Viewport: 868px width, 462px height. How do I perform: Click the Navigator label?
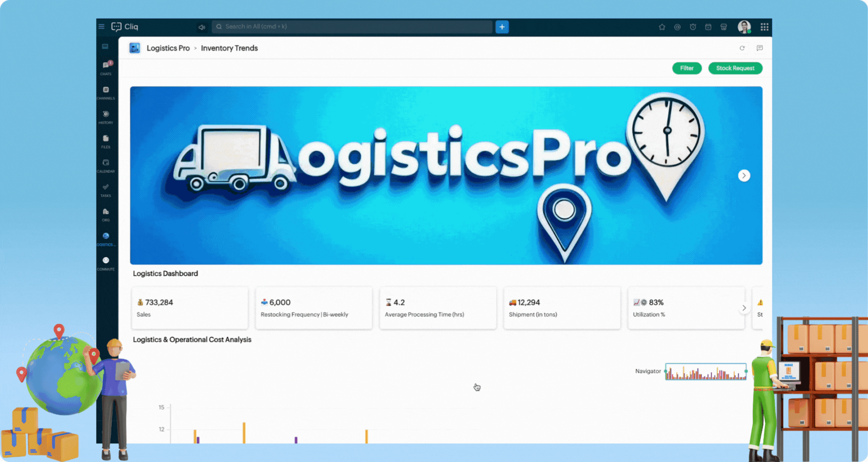click(648, 371)
